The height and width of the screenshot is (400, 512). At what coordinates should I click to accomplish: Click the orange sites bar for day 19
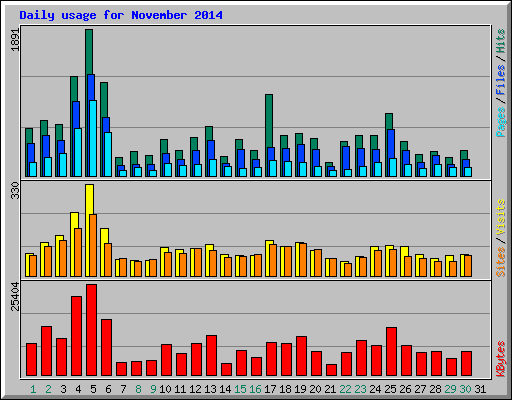coord(303,260)
